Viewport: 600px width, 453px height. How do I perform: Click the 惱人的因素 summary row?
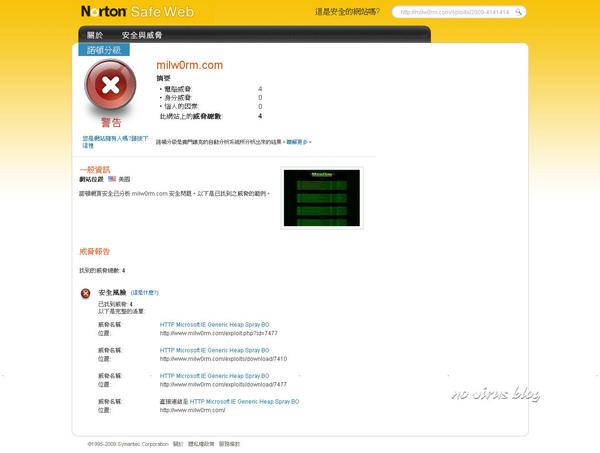[x=211, y=106]
